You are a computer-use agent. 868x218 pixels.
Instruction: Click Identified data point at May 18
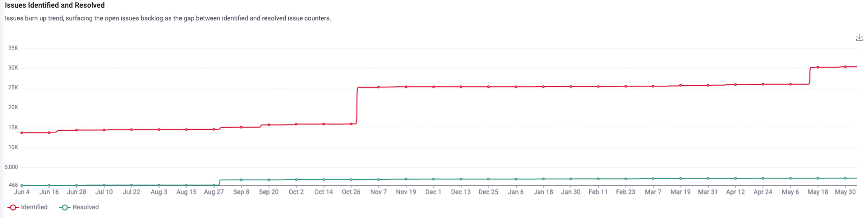[818, 67]
